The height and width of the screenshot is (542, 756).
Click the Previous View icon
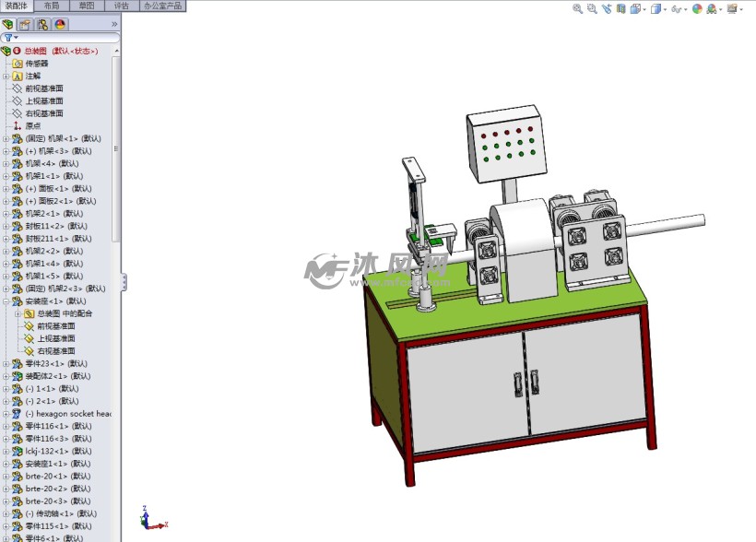606,8
